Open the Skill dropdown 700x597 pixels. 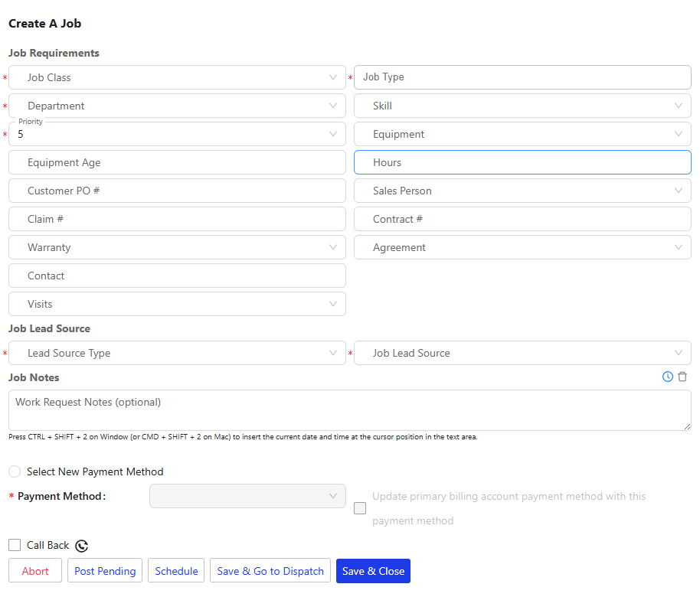522,106
